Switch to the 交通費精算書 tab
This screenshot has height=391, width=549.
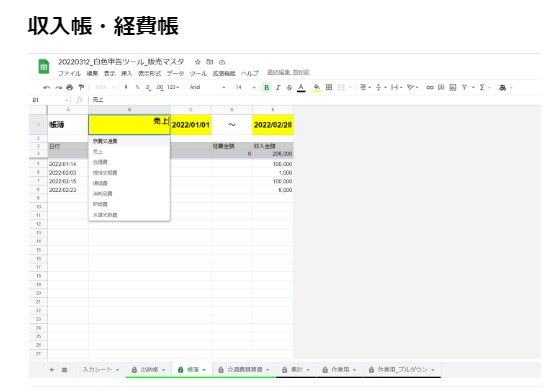click(x=244, y=370)
